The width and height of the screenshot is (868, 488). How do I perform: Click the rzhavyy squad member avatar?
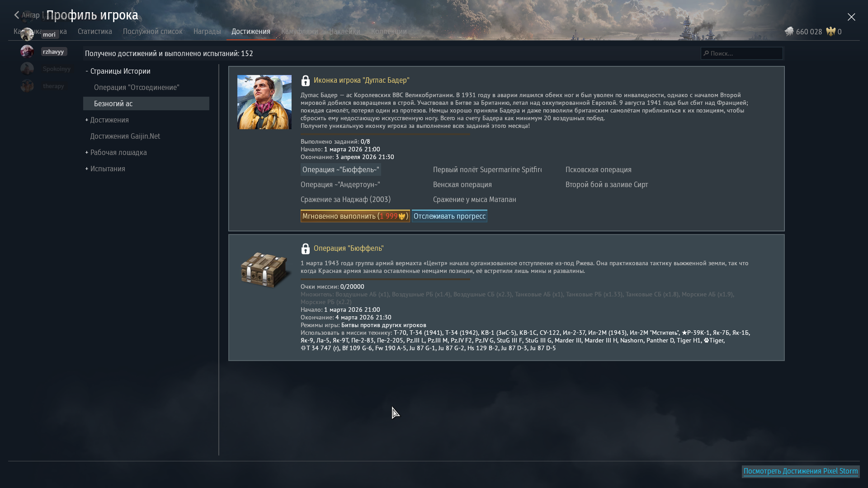[x=27, y=52]
